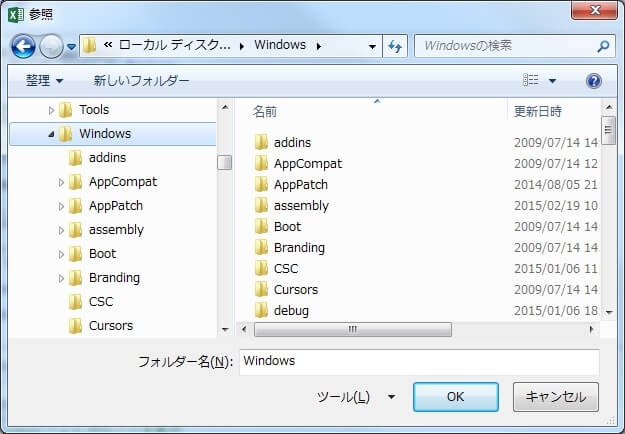Open the address bar history dropdown
This screenshot has width=625, height=434.
click(372, 46)
